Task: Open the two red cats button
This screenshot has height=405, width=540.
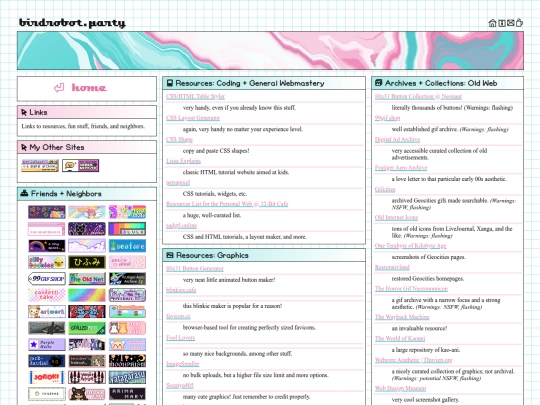Action: [87, 312]
